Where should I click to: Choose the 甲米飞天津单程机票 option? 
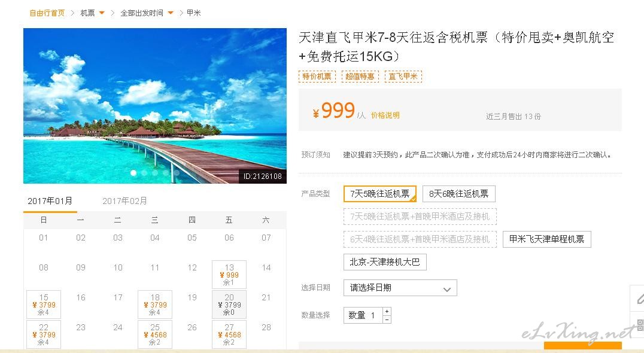pyautogui.click(x=546, y=239)
